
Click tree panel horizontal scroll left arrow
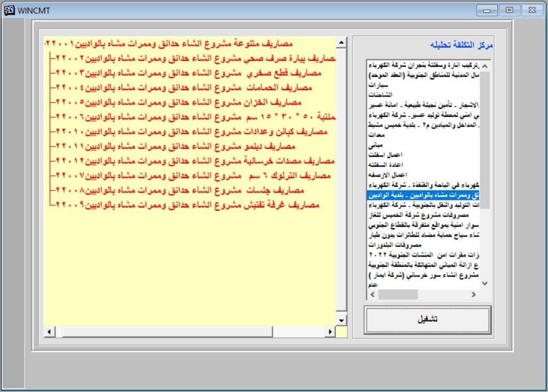point(50,332)
